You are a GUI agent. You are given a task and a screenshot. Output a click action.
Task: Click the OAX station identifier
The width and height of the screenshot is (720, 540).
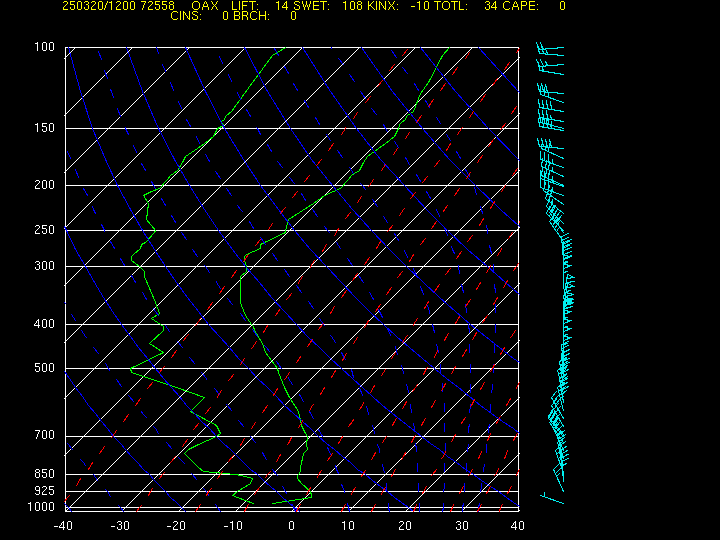point(205,6)
